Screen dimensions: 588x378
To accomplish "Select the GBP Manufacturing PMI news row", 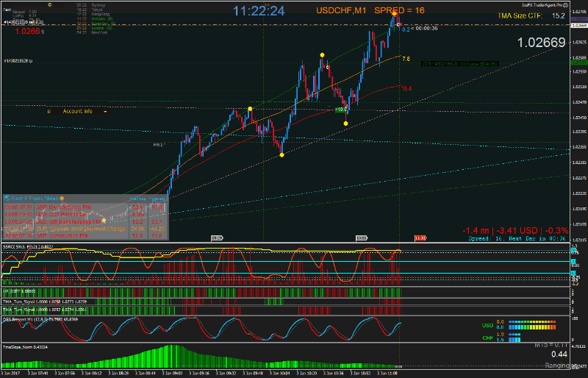I will tap(85, 207).
